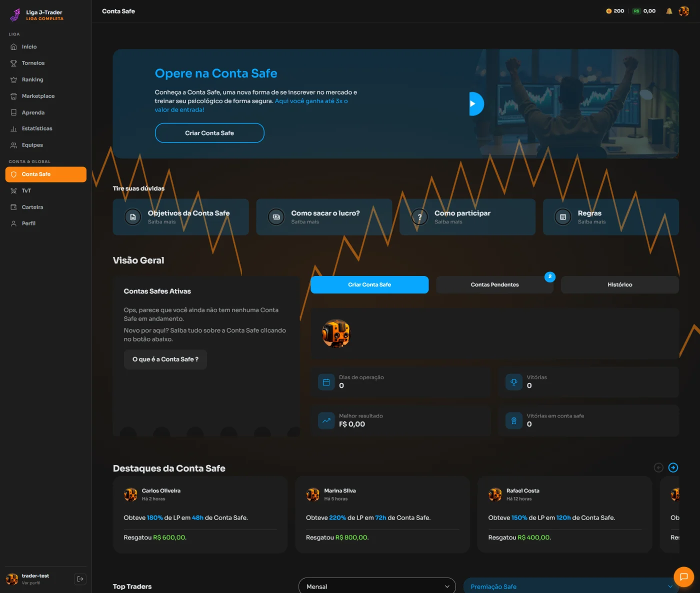Click the logout icon beside trader-test
The image size is (700, 593).
coord(80,579)
